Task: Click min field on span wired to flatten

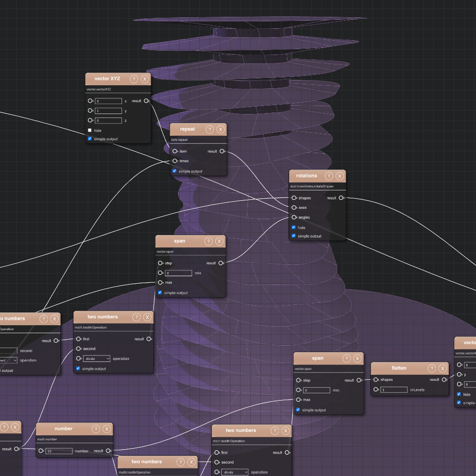Action: tap(317, 390)
